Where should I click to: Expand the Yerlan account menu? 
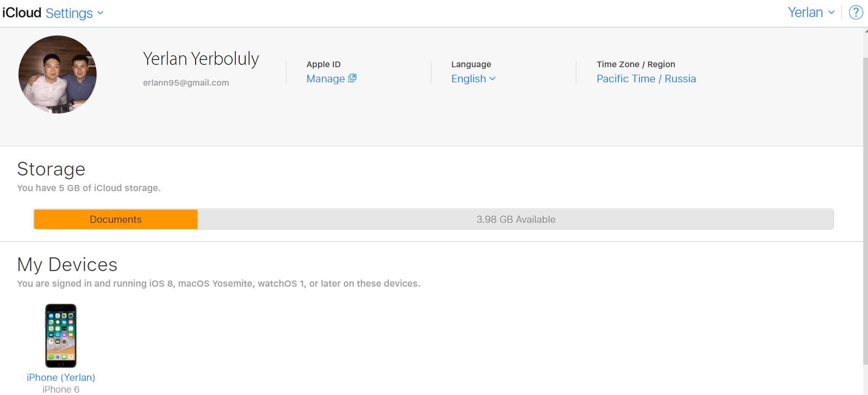click(805, 12)
